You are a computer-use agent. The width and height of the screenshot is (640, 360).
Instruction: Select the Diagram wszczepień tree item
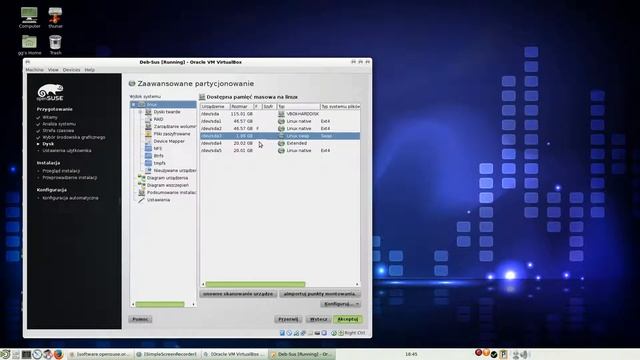coord(168,185)
